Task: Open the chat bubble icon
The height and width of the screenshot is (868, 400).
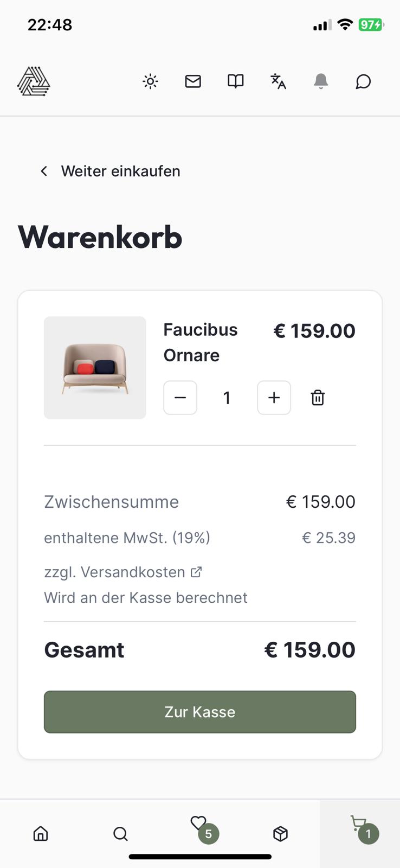Action: [x=363, y=81]
